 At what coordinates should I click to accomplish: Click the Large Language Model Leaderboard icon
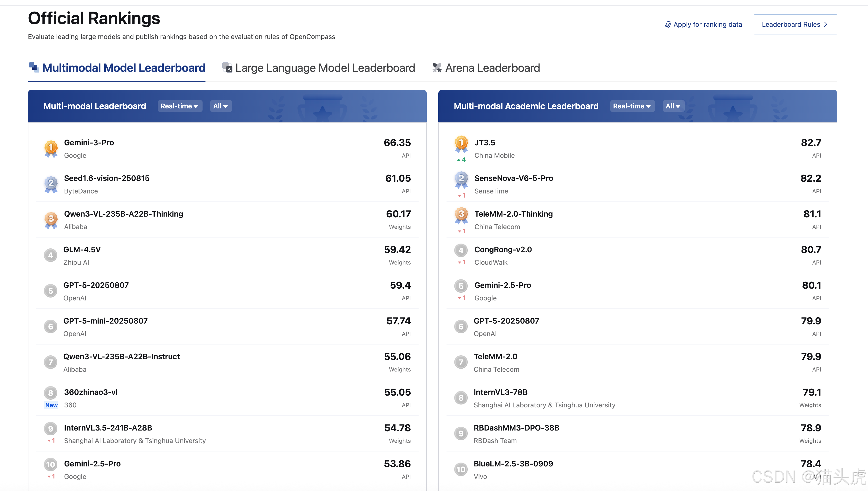pyautogui.click(x=227, y=67)
